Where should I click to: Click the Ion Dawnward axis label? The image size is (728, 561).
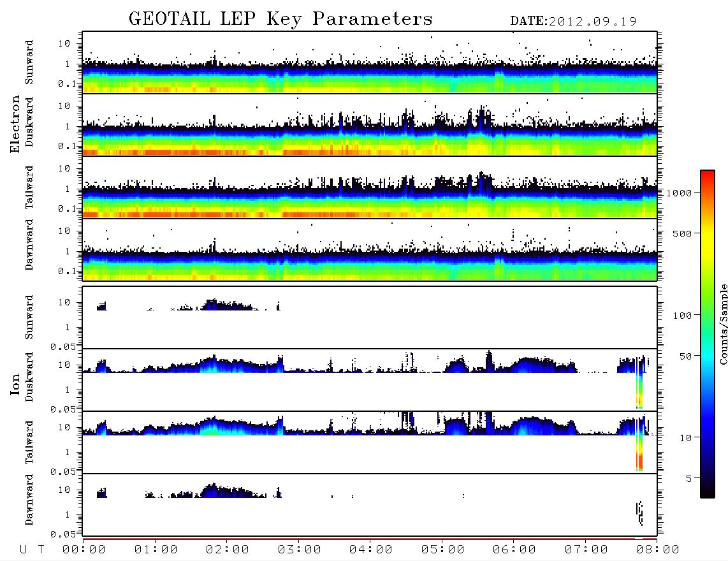pos(29,500)
